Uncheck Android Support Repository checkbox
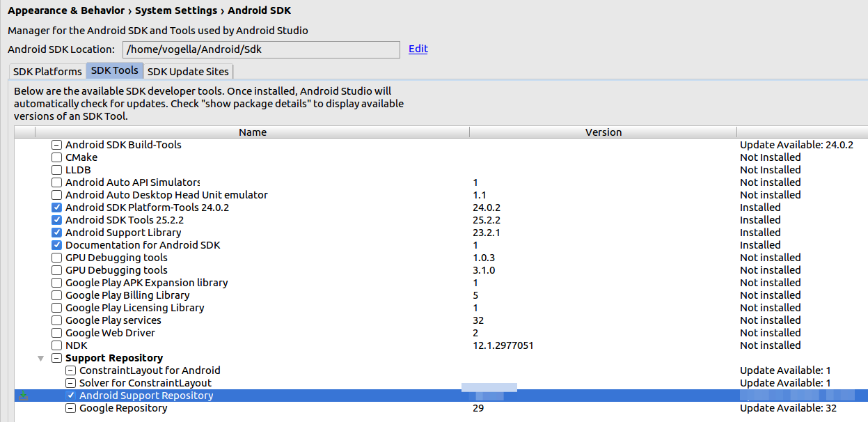 tap(70, 396)
